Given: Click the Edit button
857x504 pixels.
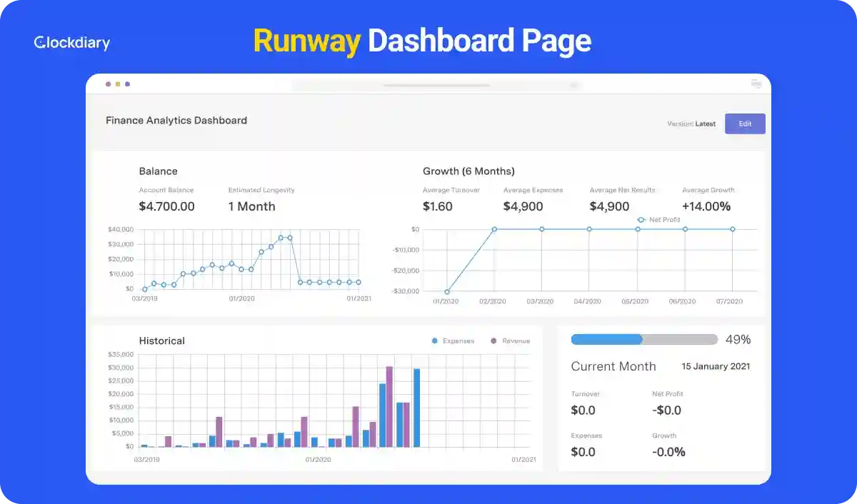Looking at the screenshot, I should (x=745, y=124).
